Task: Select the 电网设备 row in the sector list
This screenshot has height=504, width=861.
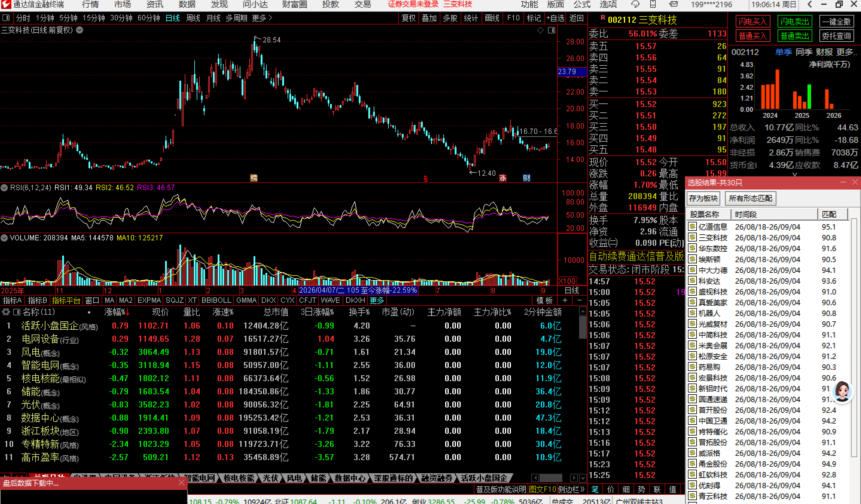Action: coord(281,339)
